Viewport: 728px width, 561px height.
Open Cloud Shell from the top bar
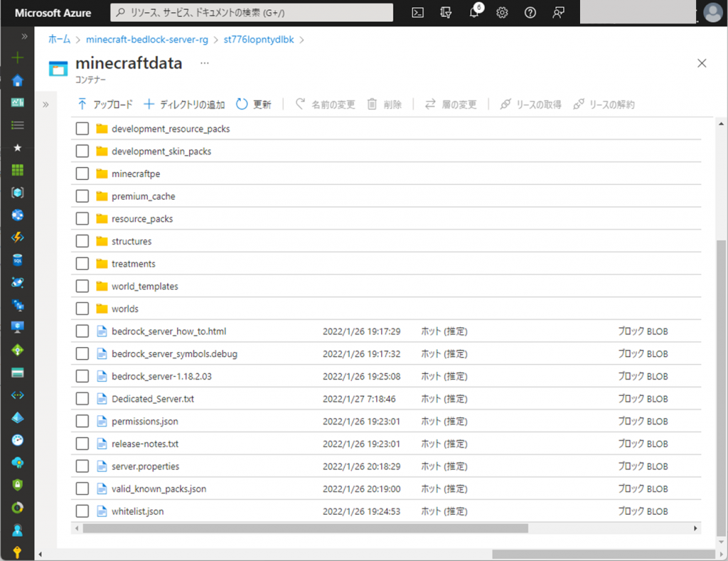click(x=418, y=13)
